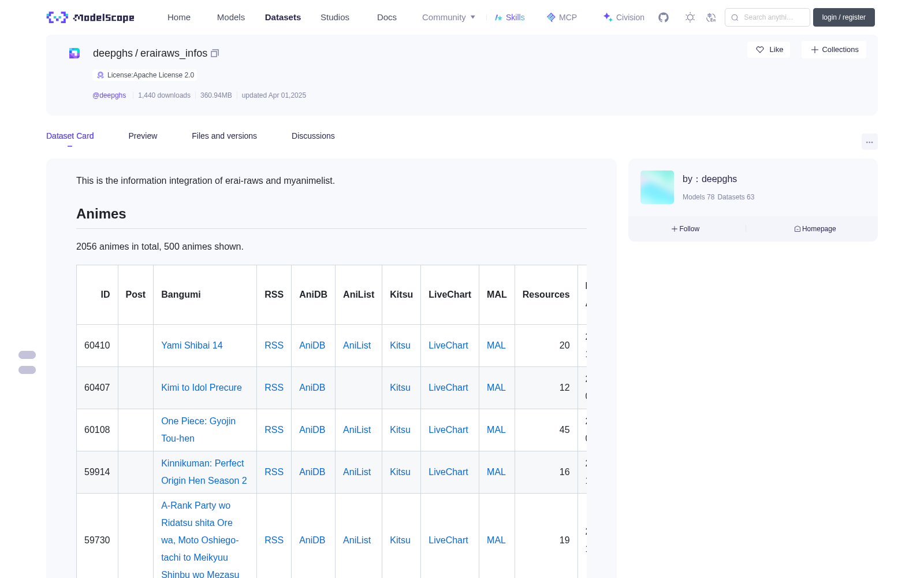Viewport: 924px width, 578px height.
Task: Open the deepghs organization link in header
Action: point(113,53)
